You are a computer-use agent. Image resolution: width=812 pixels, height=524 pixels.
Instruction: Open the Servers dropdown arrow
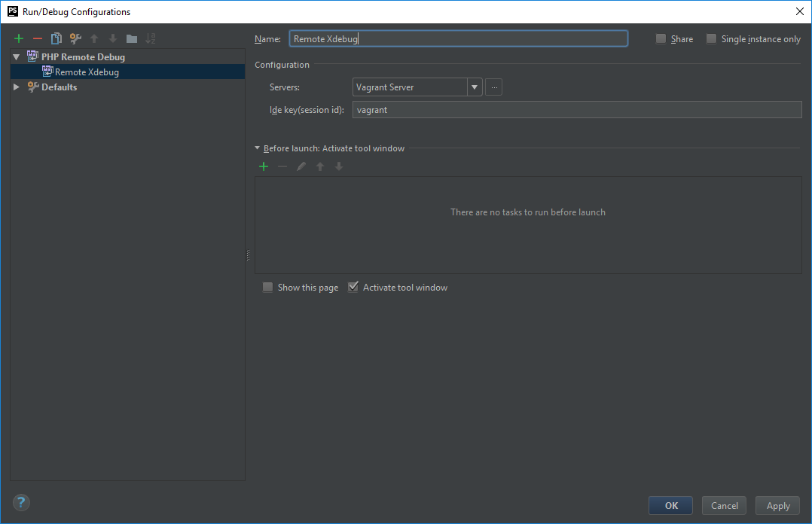point(475,87)
